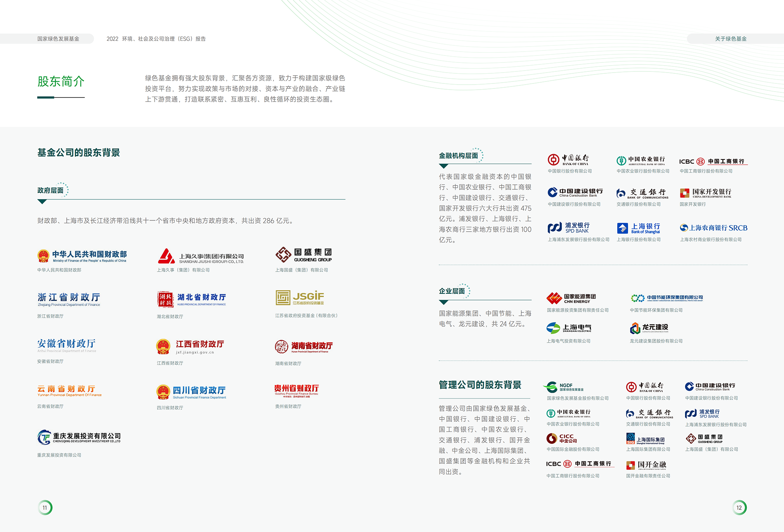The width and height of the screenshot is (784, 532).
Task: Click the 政府层面 section heading
Action: (x=50, y=191)
